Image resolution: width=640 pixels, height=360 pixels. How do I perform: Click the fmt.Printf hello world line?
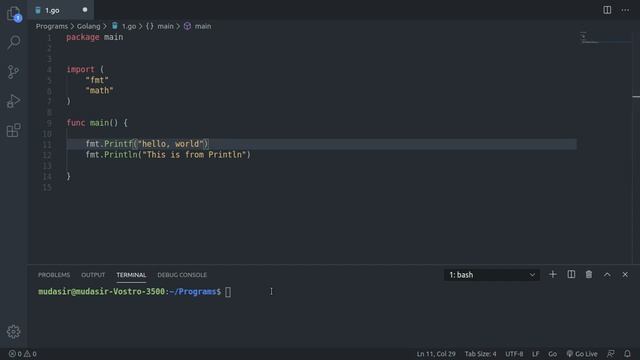click(147, 144)
